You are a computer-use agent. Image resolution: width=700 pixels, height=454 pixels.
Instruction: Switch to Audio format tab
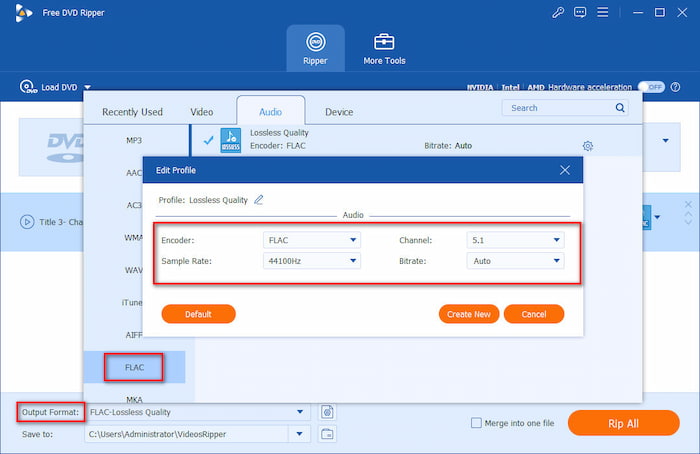pyautogui.click(x=271, y=112)
